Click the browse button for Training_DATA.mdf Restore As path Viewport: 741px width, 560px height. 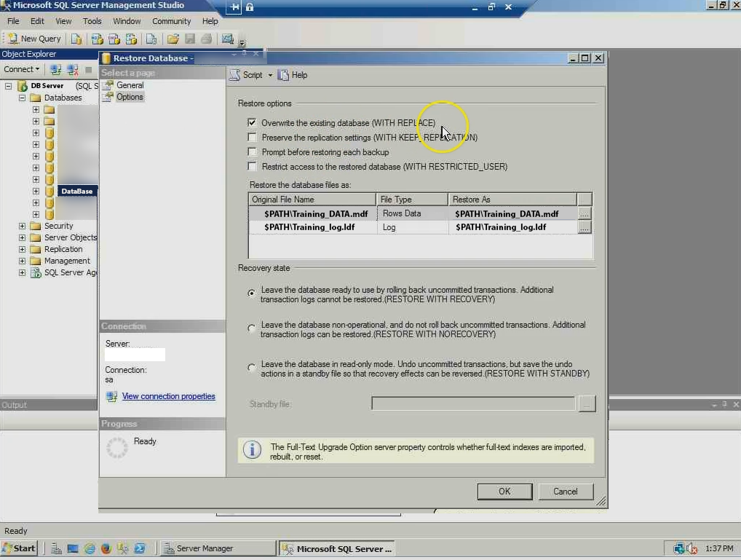pos(585,213)
